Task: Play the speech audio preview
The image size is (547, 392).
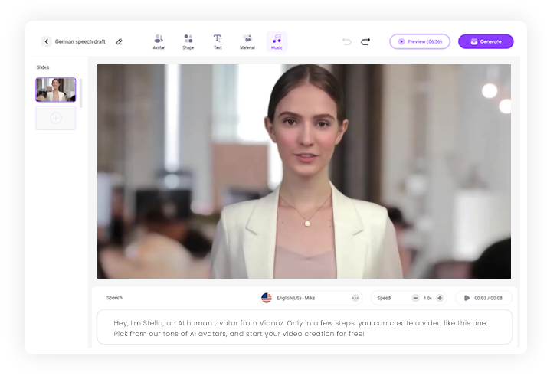Action: click(x=467, y=298)
